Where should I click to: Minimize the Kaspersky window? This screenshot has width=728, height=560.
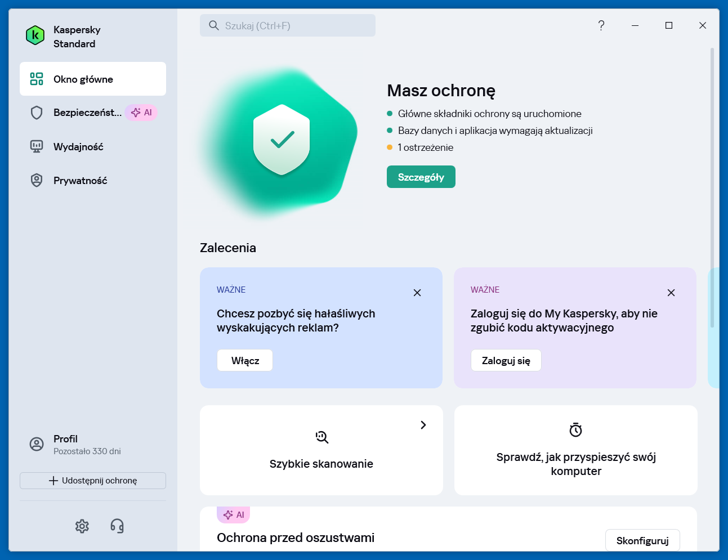pos(635,25)
